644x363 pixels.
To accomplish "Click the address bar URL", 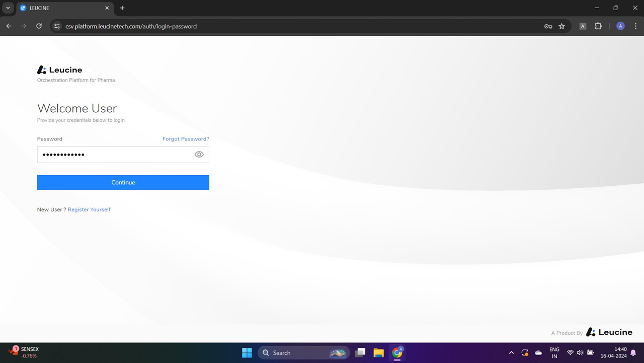I will [131, 26].
